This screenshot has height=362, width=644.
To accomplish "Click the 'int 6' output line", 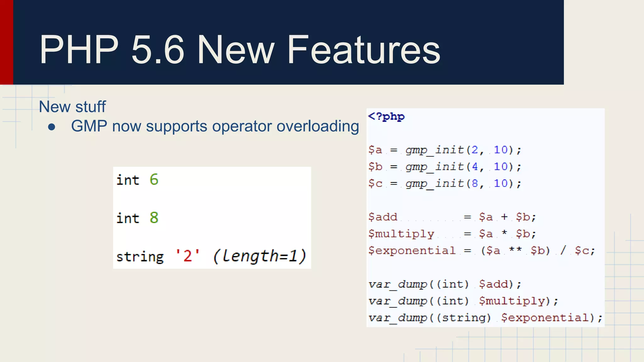I will 137,180.
